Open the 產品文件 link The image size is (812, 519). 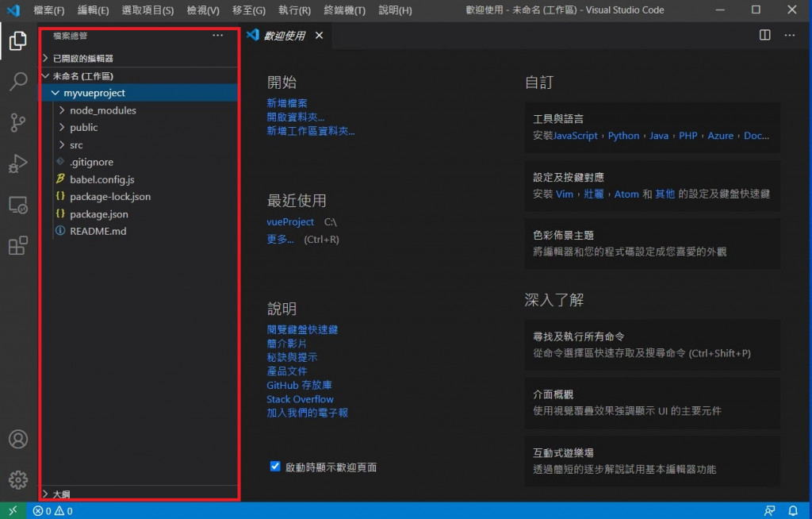[287, 371]
